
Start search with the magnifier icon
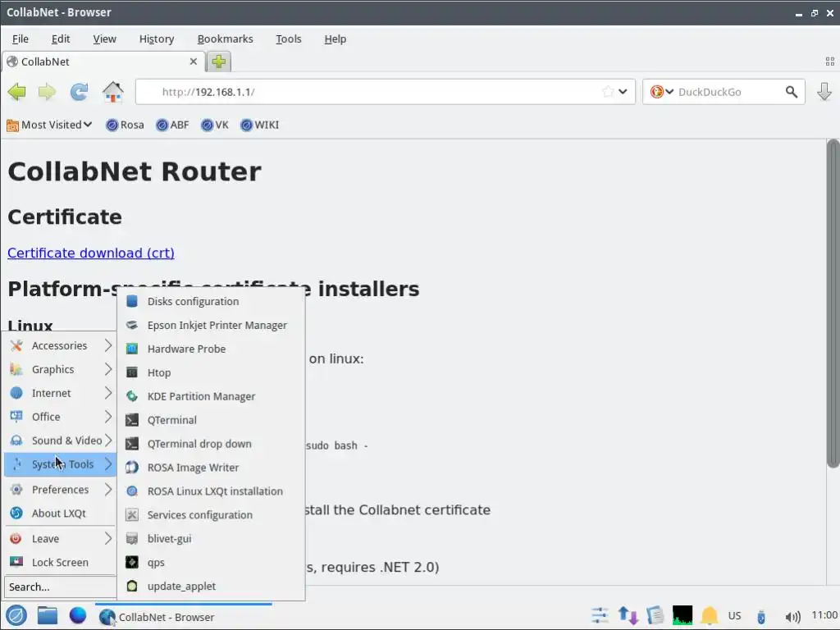tap(792, 92)
